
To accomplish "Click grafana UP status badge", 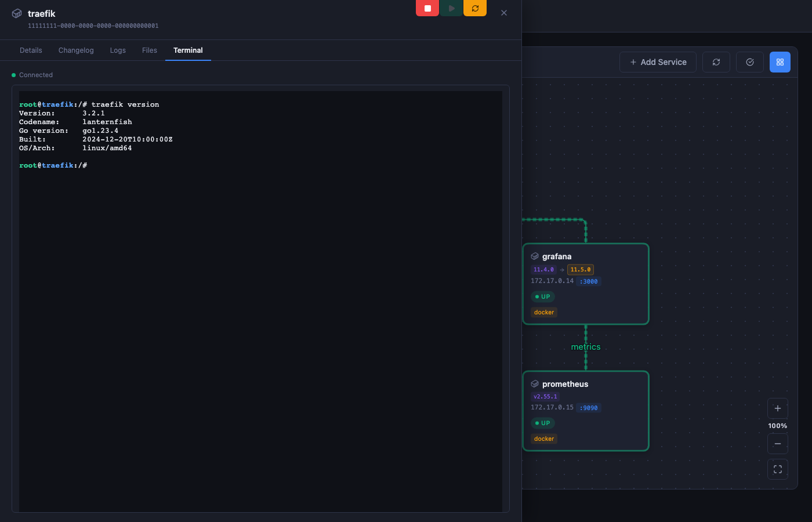I will coord(543,296).
